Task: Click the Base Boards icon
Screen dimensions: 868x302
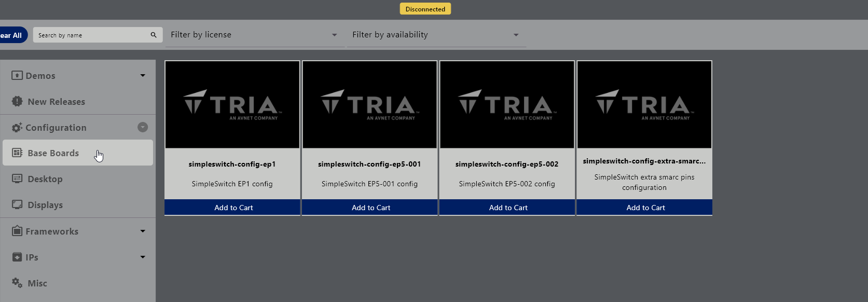Action: [x=17, y=153]
